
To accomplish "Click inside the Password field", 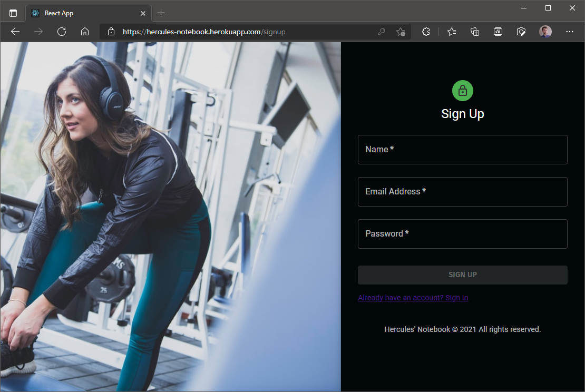I will point(463,234).
